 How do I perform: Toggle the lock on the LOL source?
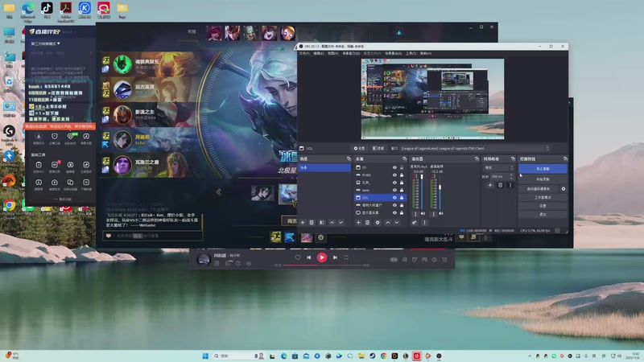[x=402, y=197]
